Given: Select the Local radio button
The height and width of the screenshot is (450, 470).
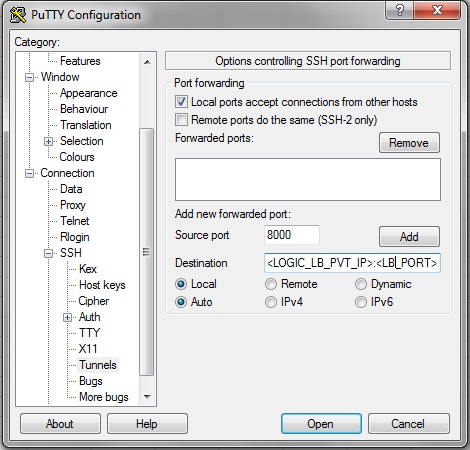Looking at the screenshot, I should click(x=181, y=284).
